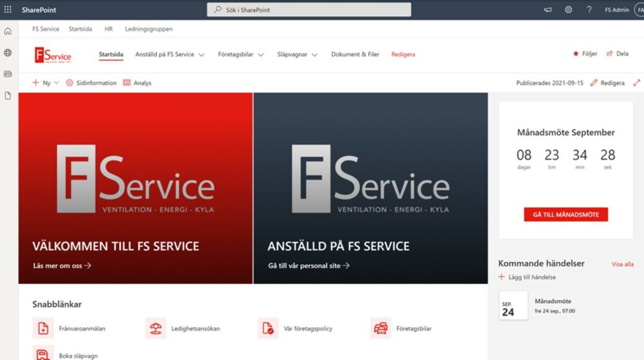Viewport: 644px width, 360px height.
Task: Open the news icon in sidebar
Action: (x=8, y=74)
